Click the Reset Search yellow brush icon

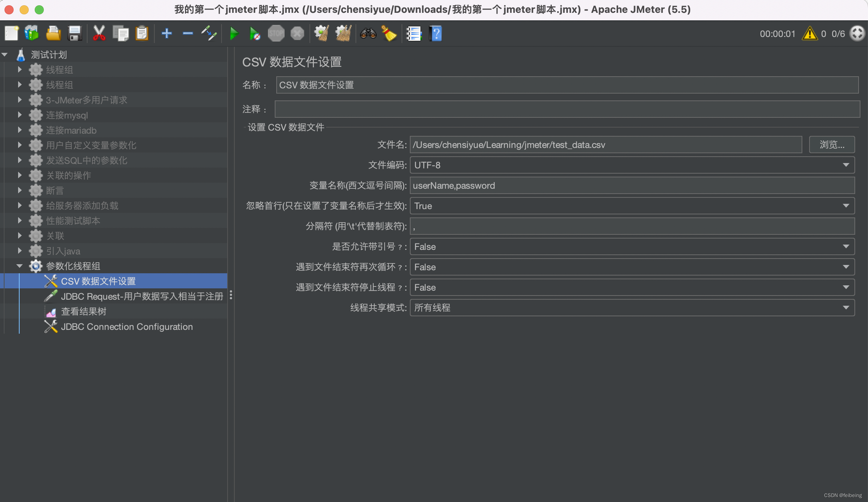(x=389, y=33)
